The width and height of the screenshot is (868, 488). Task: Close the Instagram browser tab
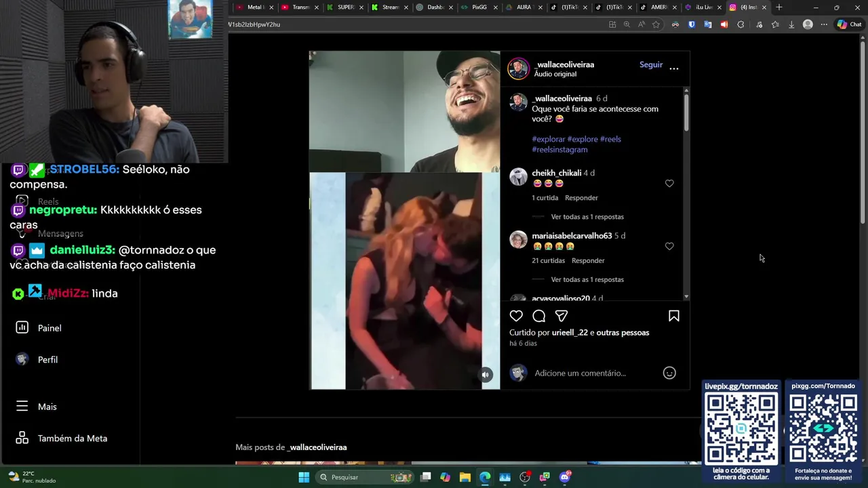click(x=764, y=7)
